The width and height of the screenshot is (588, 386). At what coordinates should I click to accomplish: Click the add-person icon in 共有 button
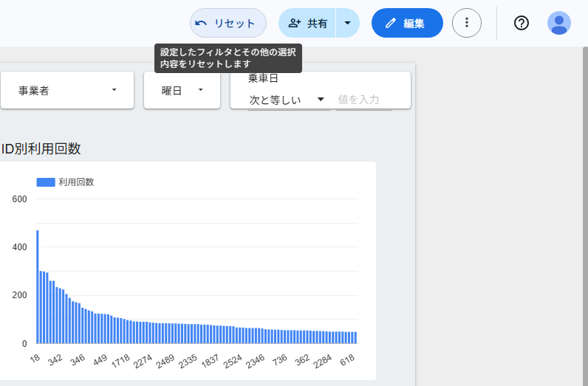pos(295,24)
